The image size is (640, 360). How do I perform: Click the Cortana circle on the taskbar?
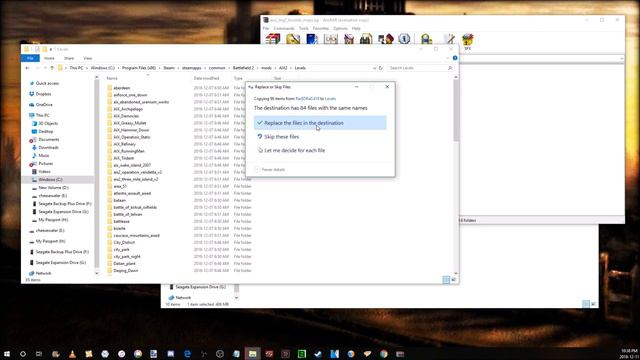point(23,353)
